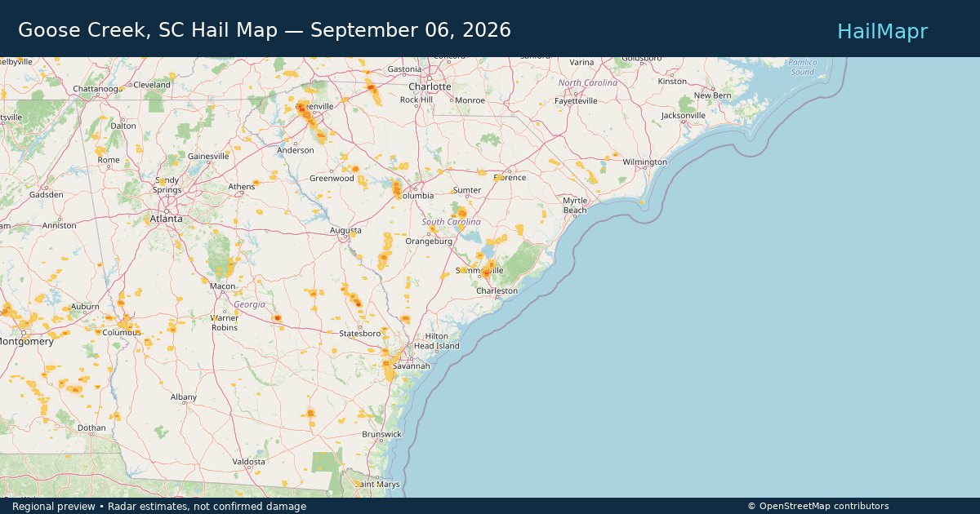The width and height of the screenshot is (980, 514).
Task: Select the Augusta map label
Action: click(x=345, y=230)
